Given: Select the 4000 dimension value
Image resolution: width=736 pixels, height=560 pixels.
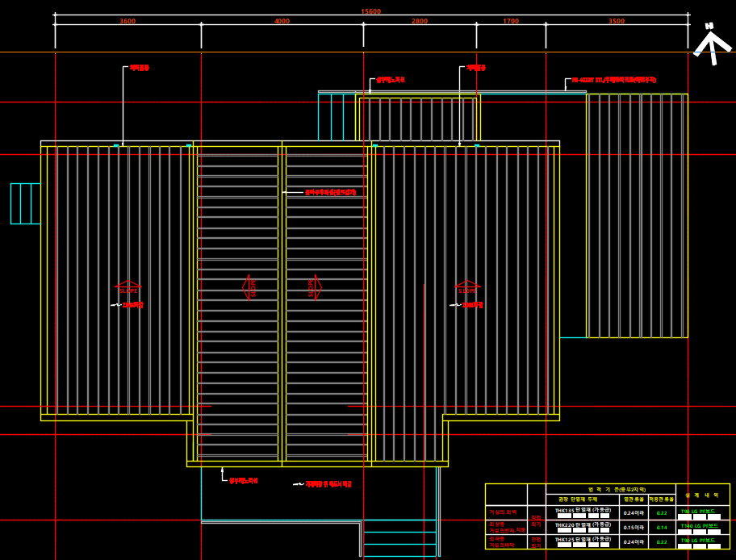Looking at the screenshot, I should click(282, 22).
